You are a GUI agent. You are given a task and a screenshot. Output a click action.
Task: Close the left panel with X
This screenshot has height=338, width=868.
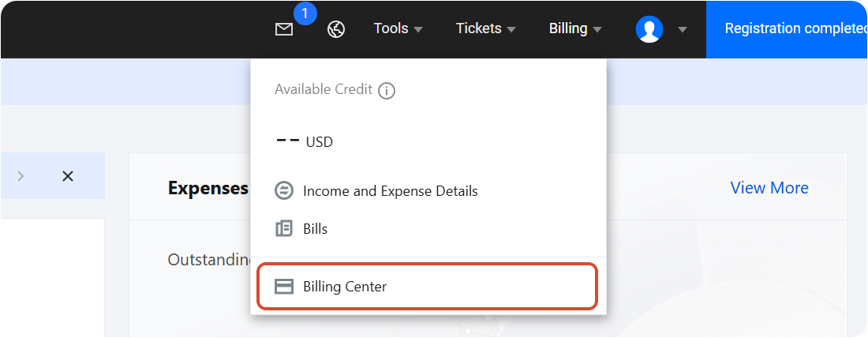(68, 176)
